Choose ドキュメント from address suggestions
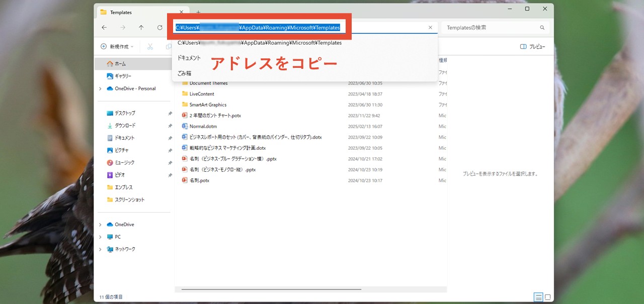The height and width of the screenshot is (304, 644). 189,58
